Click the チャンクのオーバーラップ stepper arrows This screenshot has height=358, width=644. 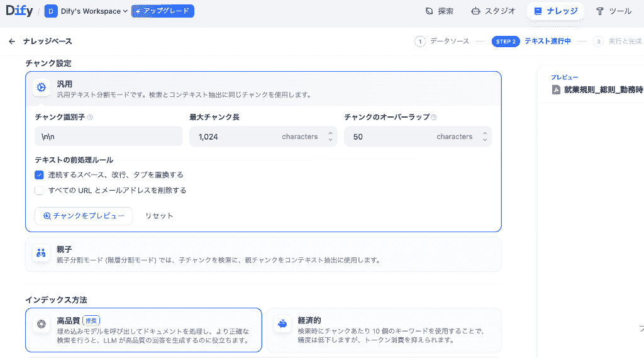484,137
